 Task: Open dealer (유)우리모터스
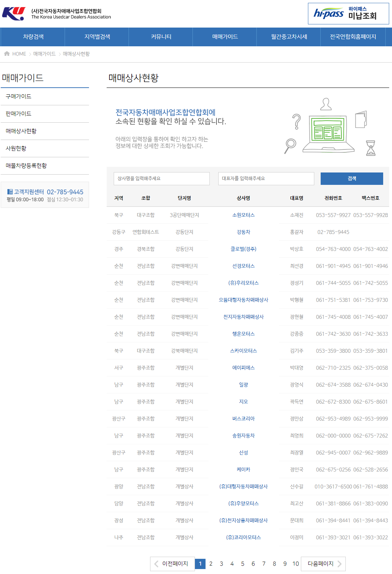click(x=243, y=283)
